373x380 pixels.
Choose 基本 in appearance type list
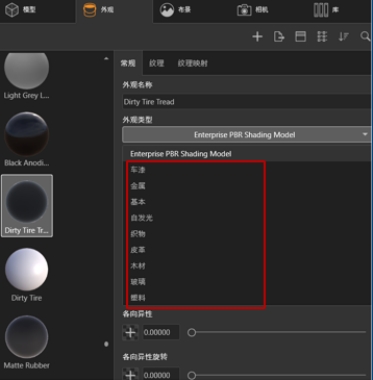point(138,202)
